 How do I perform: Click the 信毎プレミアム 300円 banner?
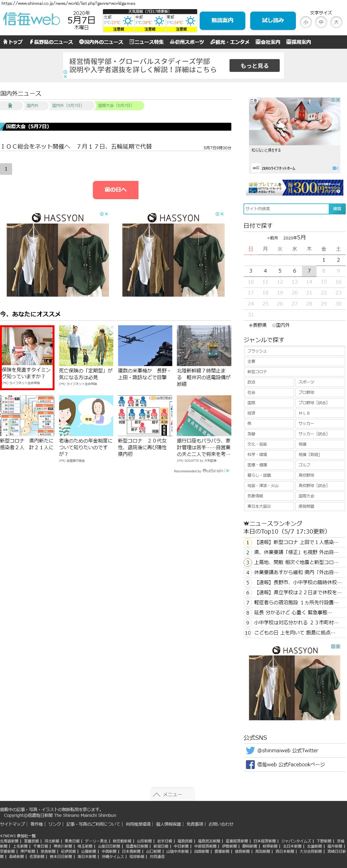point(295,188)
